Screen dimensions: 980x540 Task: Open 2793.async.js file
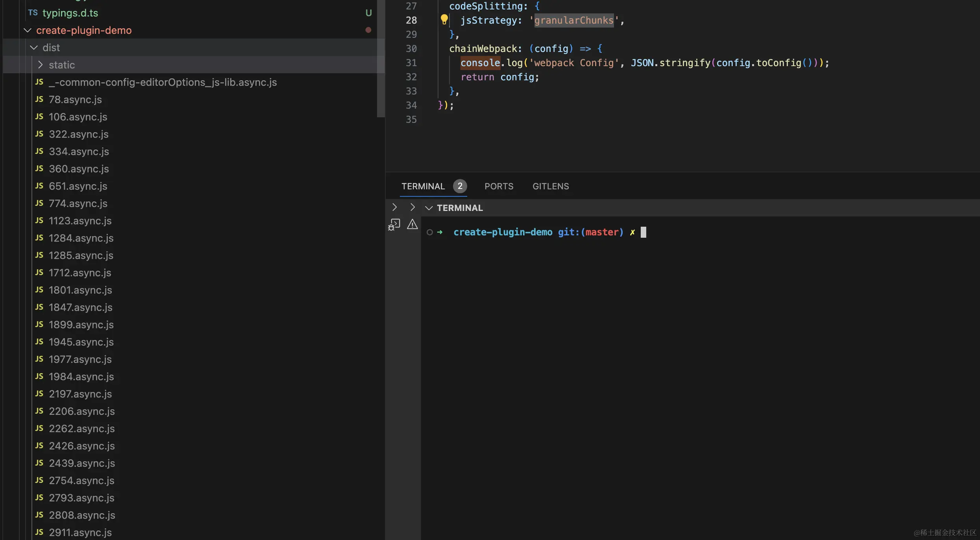[x=81, y=498]
